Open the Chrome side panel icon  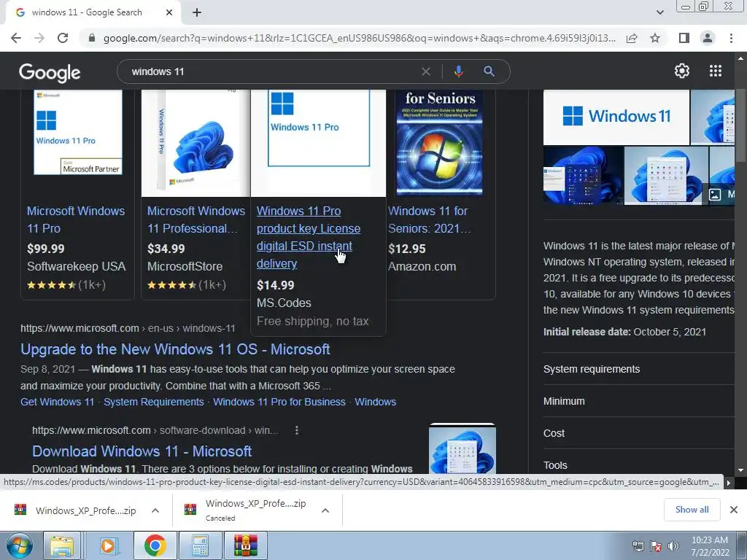click(x=684, y=38)
